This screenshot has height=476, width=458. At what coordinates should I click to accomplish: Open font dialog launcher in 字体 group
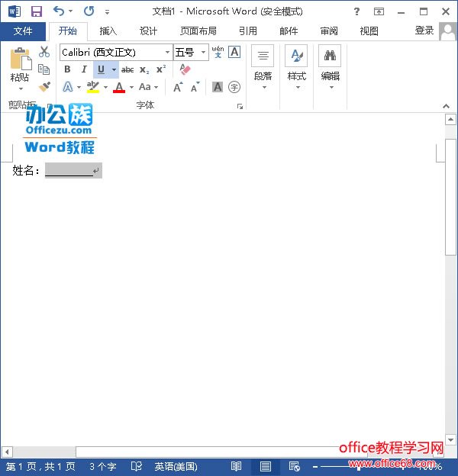240,106
